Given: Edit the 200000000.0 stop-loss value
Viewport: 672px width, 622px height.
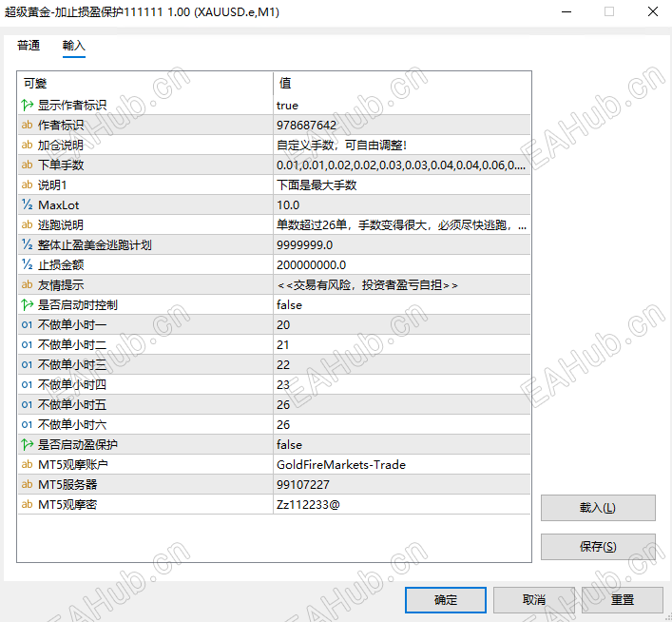Looking at the screenshot, I should (x=401, y=264).
